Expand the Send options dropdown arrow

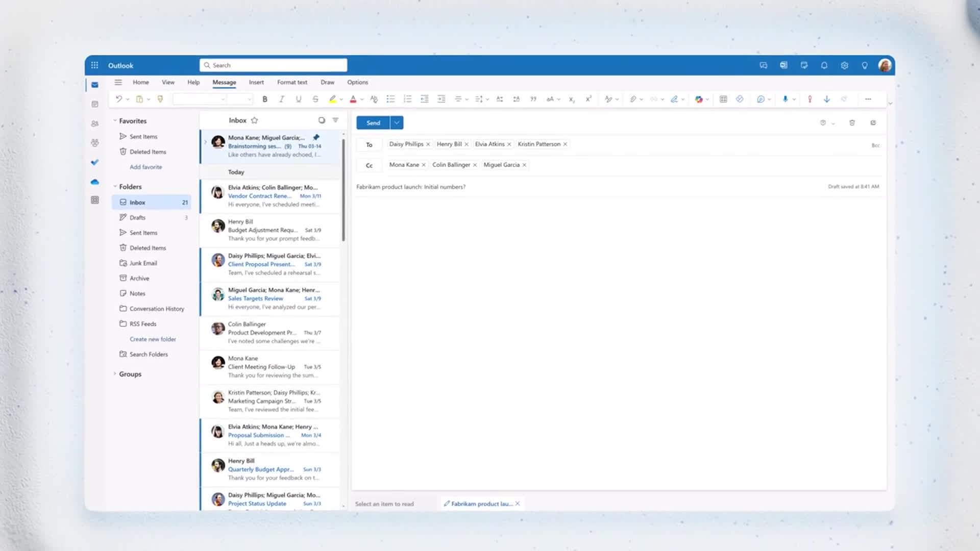click(397, 123)
